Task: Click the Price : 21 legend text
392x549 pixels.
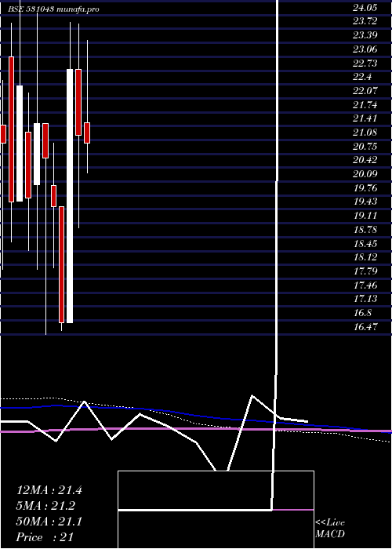Action: [45, 537]
